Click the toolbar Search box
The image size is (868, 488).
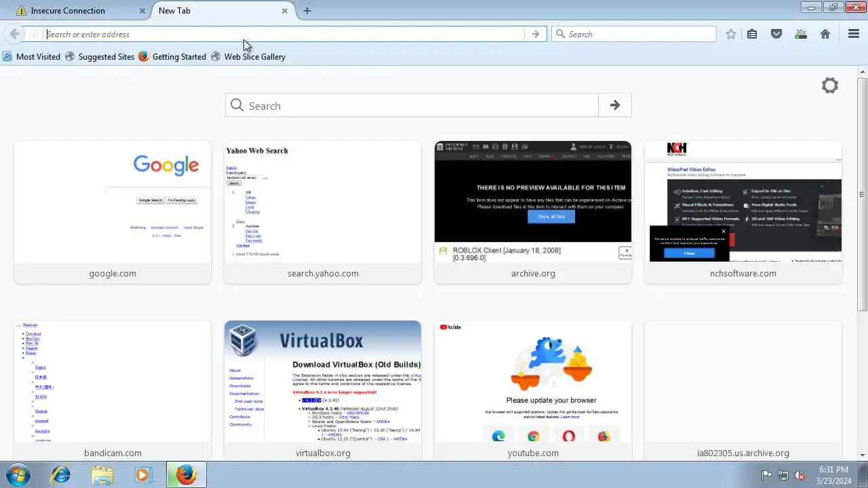pyautogui.click(x=634, y=34)
